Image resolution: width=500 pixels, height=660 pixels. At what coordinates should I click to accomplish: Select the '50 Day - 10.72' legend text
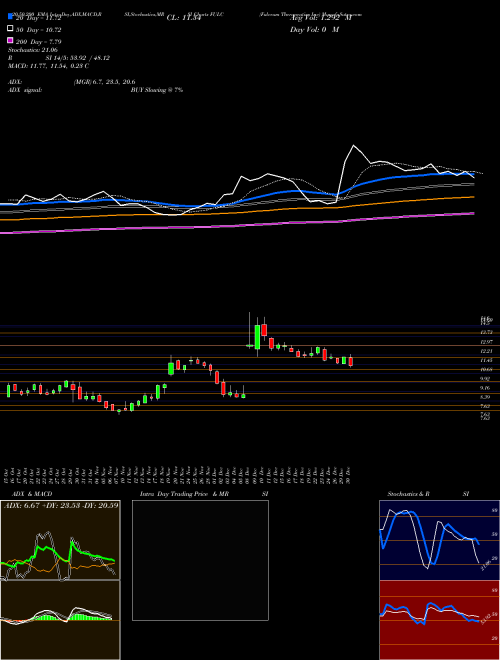tap(39, 30)
